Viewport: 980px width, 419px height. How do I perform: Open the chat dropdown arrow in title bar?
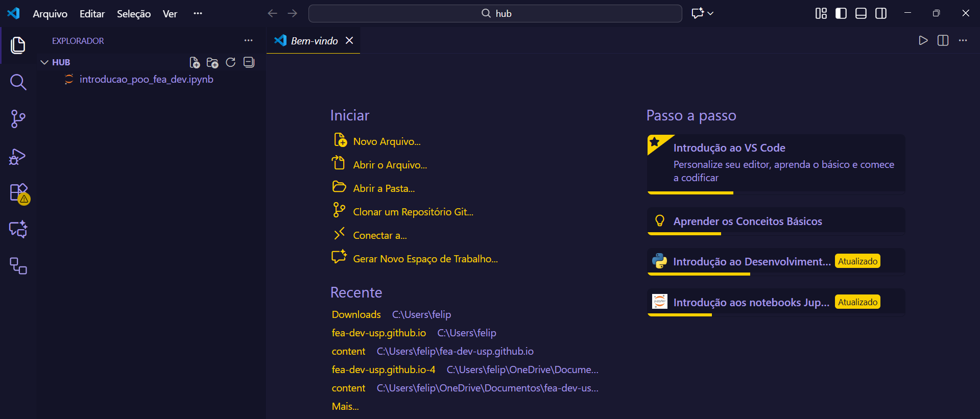point(710,13)
